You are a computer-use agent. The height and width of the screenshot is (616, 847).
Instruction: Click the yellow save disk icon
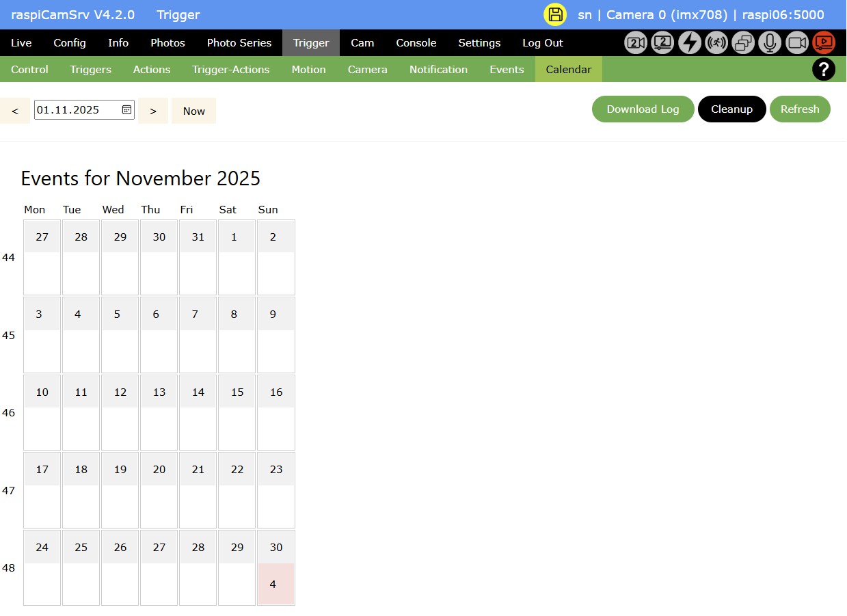pos(554,14)
